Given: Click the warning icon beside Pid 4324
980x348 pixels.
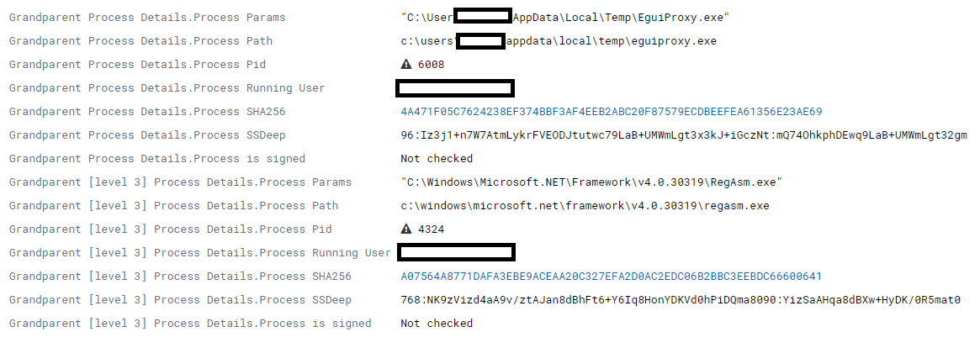Looking at the screenshot, I should click(x=406, y=229).
